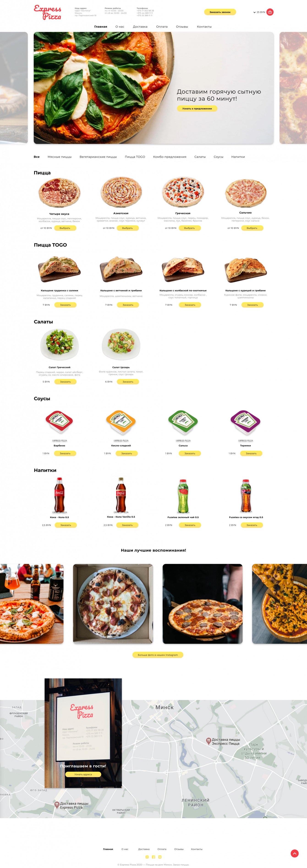Order the Салат Цезарь with Заказать
Image resolution: width=307 pixels, height=868 pixels.
128,382
